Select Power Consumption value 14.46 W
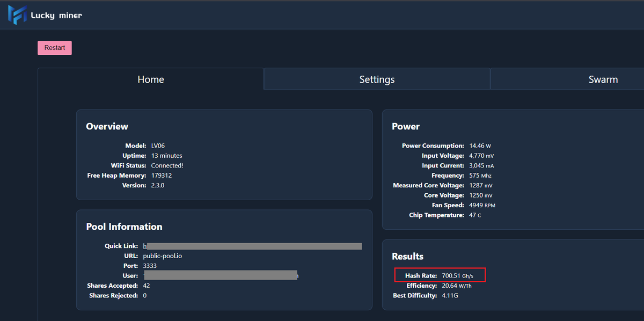Screen dimensions: 644x321 tap(480, 146)
